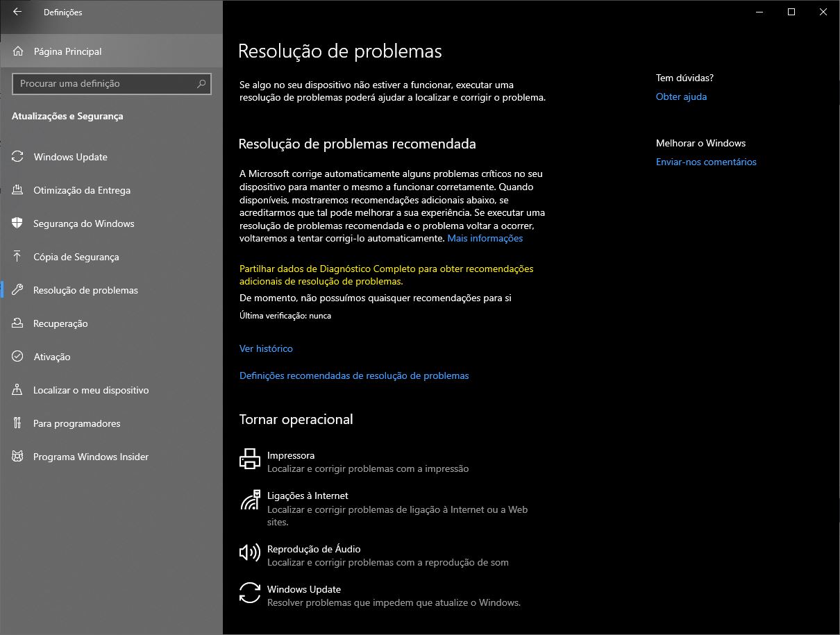The width and height of the screenshot is (840, 635).
Task: Click the Última verificação: nunca text
Action: tap(285, 315)
